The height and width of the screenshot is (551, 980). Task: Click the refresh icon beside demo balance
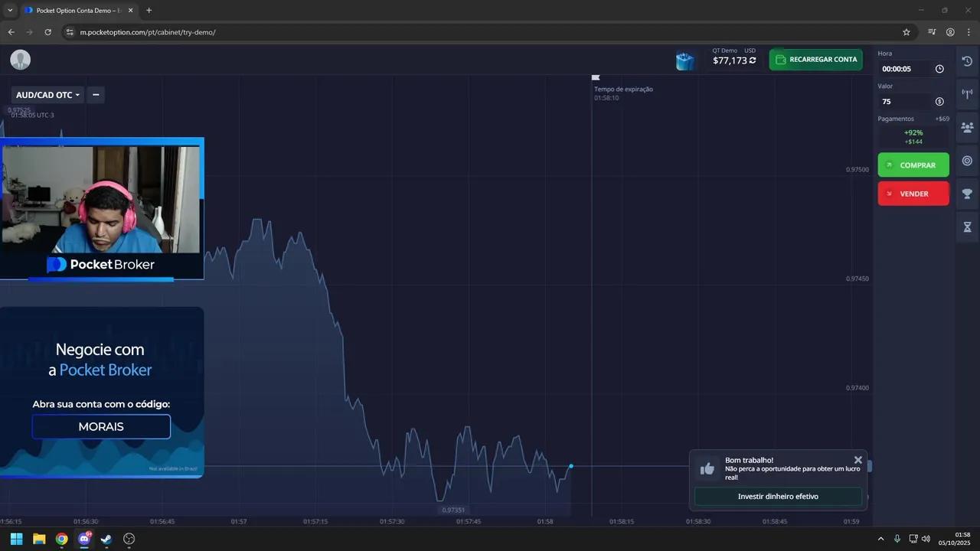pos(753,60)
